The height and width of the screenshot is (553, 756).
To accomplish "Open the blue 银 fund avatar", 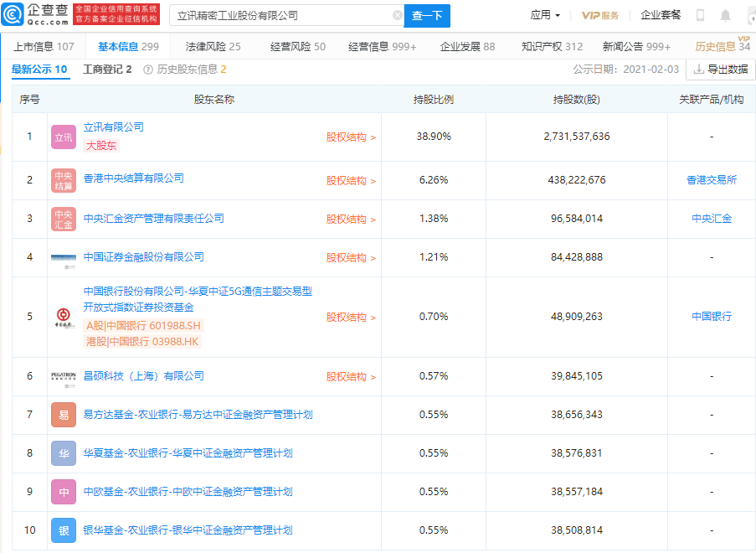I will pyautogui.click(x=64, y=531).
